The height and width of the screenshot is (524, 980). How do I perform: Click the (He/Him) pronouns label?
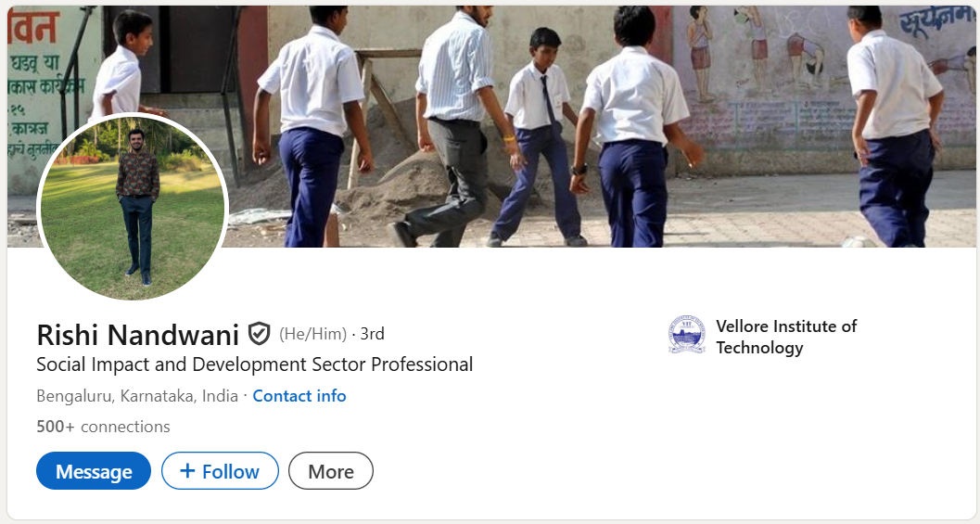(312, 334)
